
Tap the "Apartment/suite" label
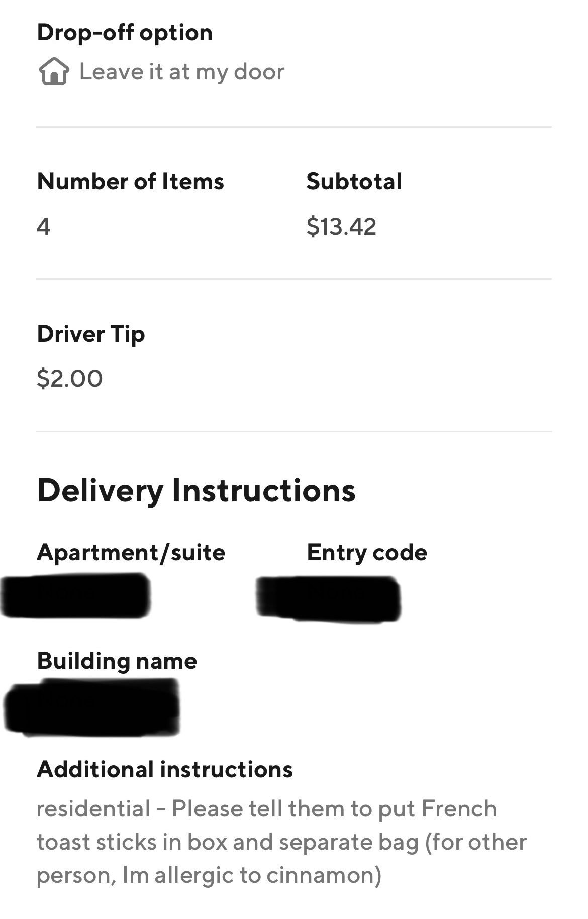coord(131,553)
